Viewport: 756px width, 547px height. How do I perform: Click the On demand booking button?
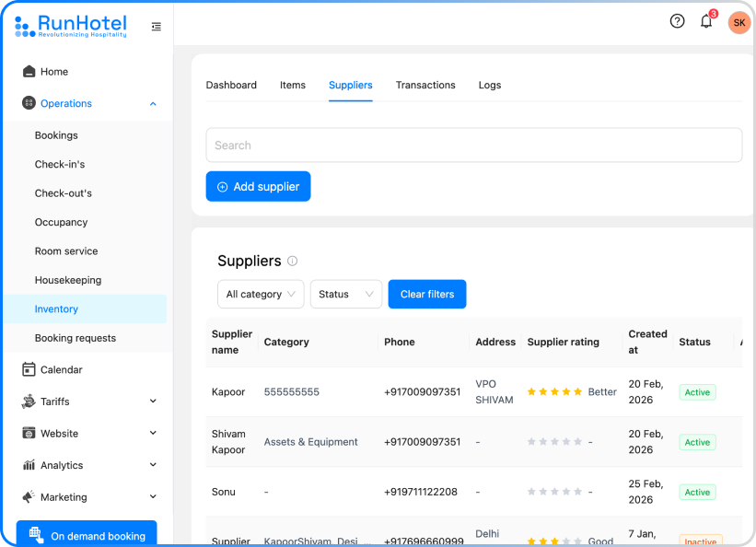click(87, 533)
